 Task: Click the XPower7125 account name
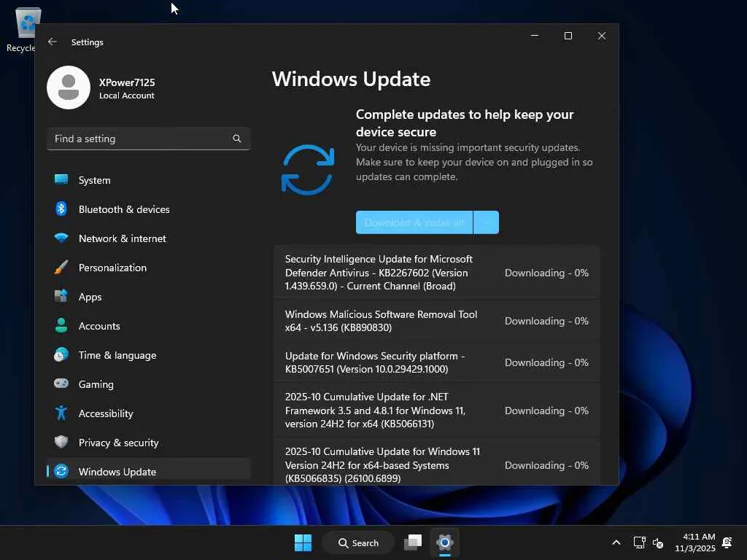[x=127, y=82]
